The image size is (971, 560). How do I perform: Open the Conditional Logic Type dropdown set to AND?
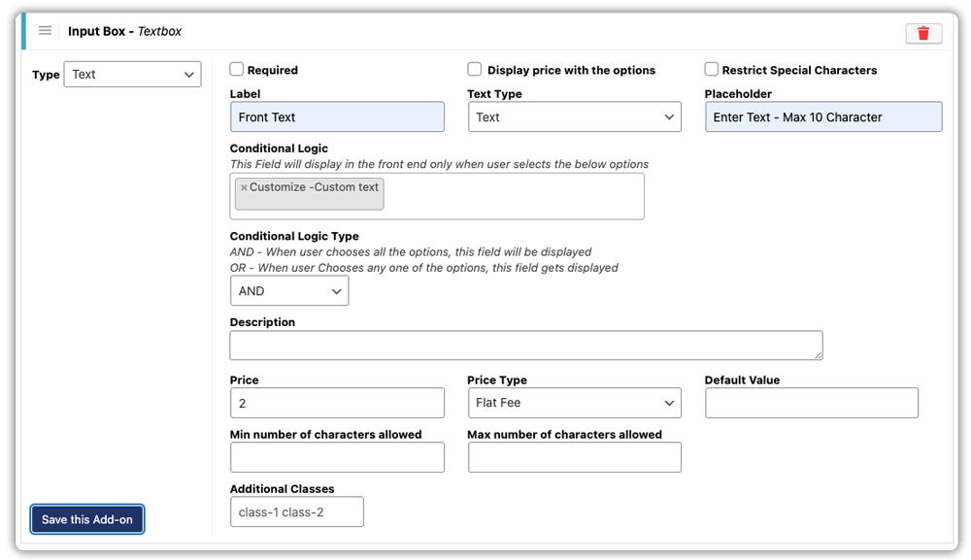[288, 290]
